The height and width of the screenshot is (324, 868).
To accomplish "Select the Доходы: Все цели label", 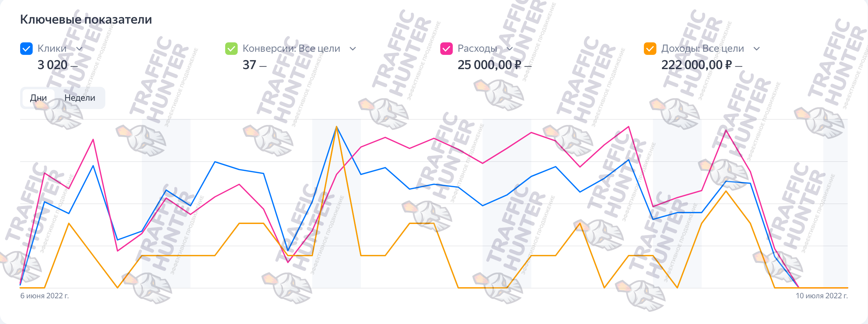I will [x=702, y=49].
